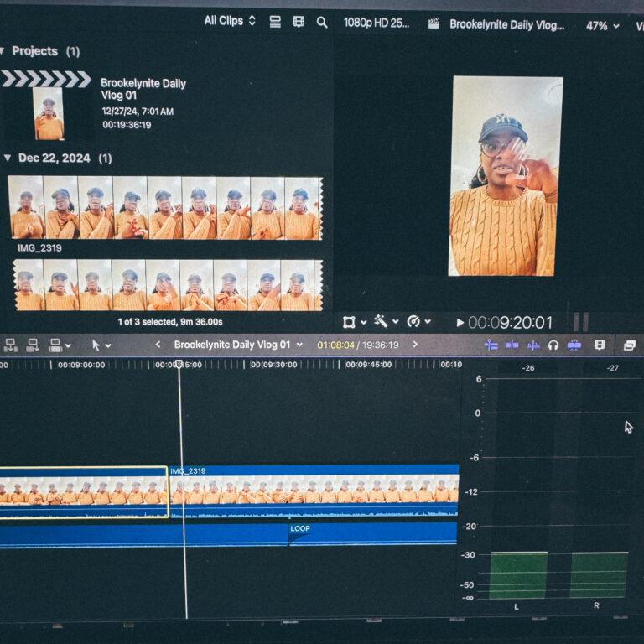This screenshot has width=644, height=644.
Task: Select the Brookelynite Daily Vlog 01 project thumbnail
Action: 49,113
